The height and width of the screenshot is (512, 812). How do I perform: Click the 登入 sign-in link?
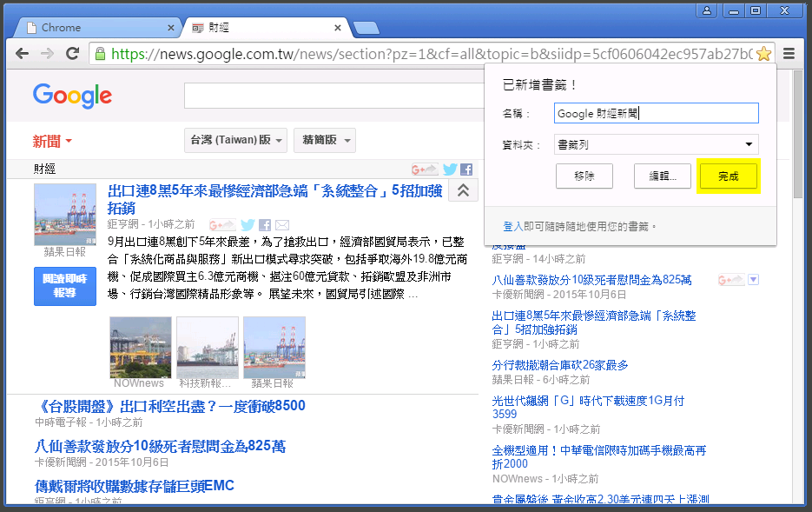(512, 227)
